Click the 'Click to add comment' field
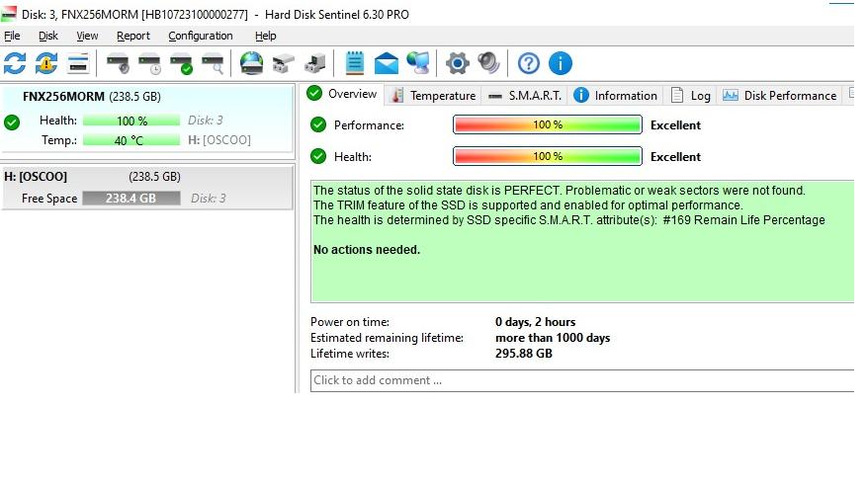Viewport: 868px width, 488px height. pyautogui.click(x=581, y=380)
